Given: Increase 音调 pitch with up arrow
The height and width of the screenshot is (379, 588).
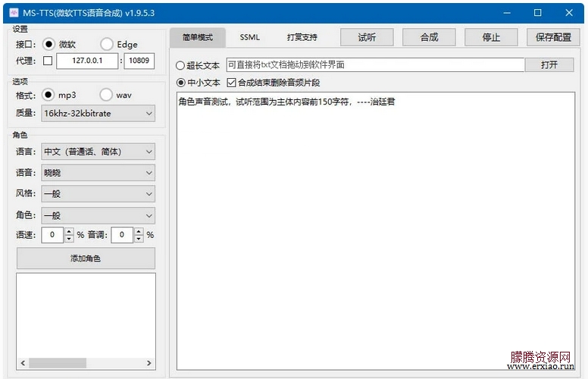Looking at the screenshot, I should pos(139,231).
